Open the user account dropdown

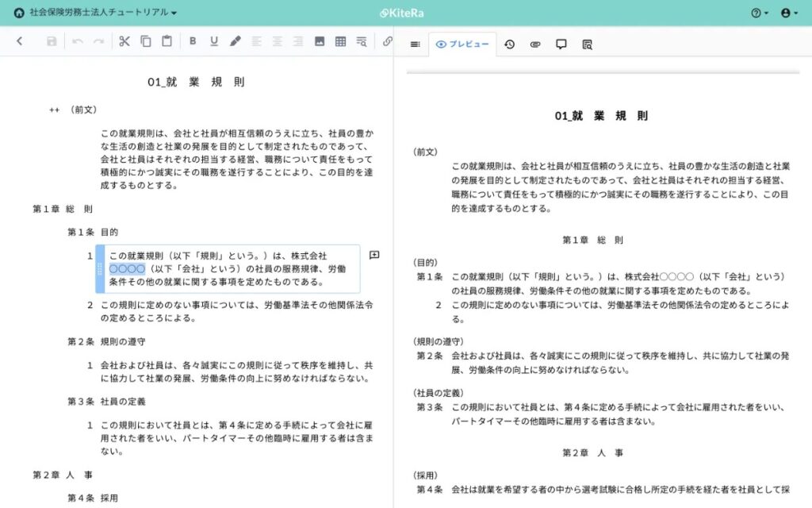789,13
